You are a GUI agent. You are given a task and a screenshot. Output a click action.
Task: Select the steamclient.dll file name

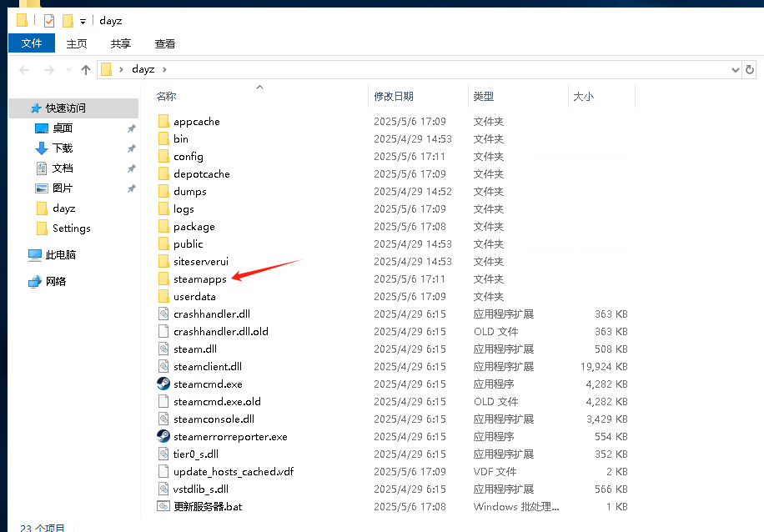pyautogui.click(x=208, y=366)
